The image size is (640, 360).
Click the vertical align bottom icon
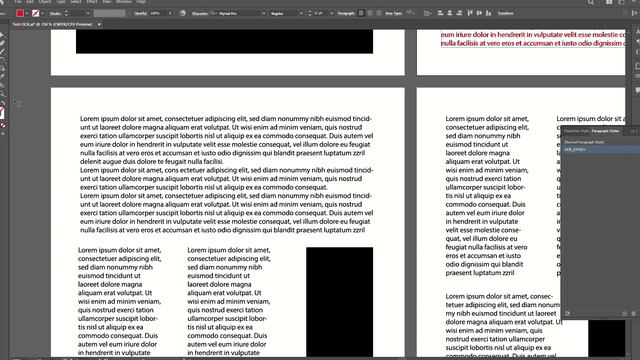click(x=488, y=13)
